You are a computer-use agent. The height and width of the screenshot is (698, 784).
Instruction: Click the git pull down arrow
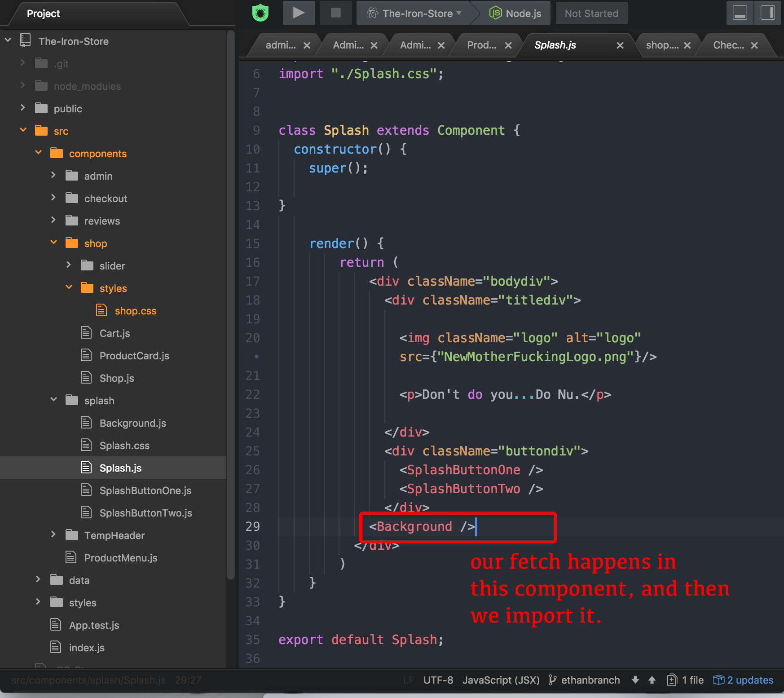(x=635, y=680)
